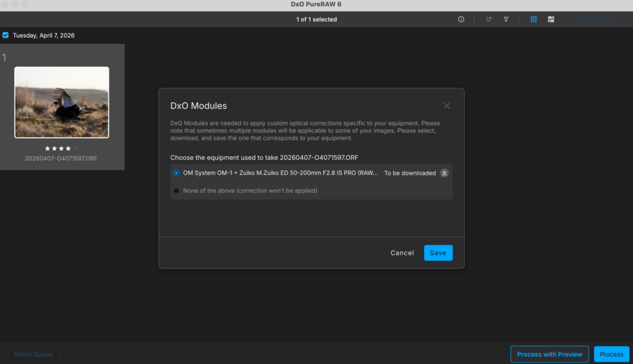
Task: Uncheck the Tuesday, April 7, 2026 checkbox
Action: [x=5, y=35]
